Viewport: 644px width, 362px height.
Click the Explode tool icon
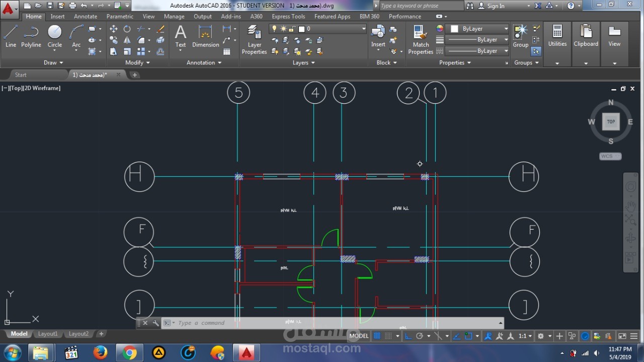point(160,40)
